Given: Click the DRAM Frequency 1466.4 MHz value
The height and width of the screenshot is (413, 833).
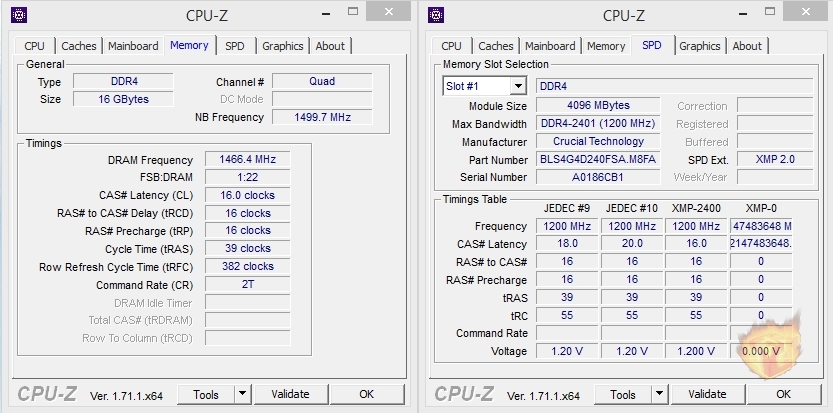Looking at the screenshot, I should [248, 159].
